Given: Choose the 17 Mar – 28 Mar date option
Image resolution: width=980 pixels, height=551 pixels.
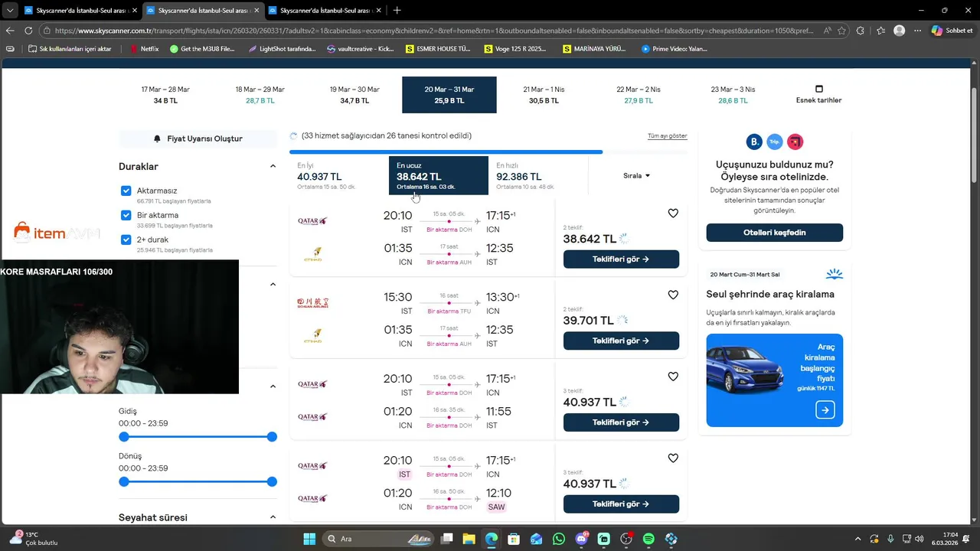Looking at the screenshot, I should point(165,95).
